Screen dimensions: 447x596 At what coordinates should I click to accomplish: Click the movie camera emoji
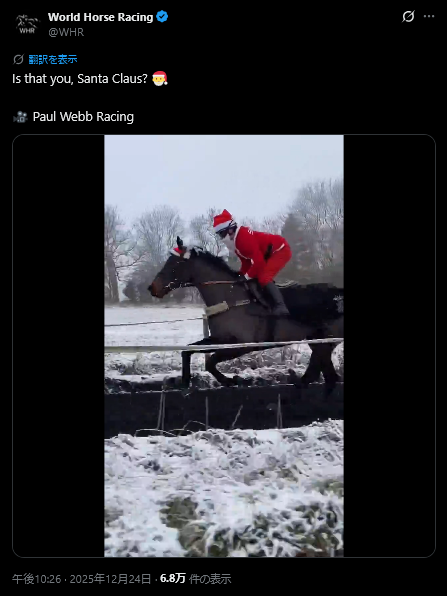click(x=20, y=117)
